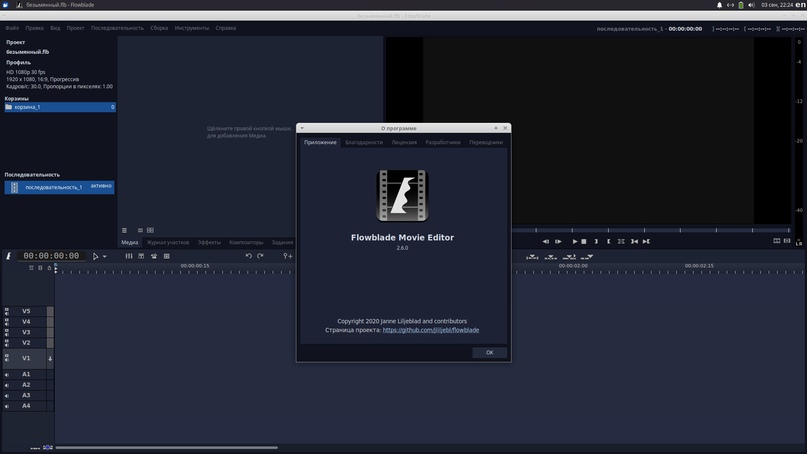Expand the V1 track insert arrow
Image resolution: width=807 pixels, height=454 pixels.
click(50, 358)
